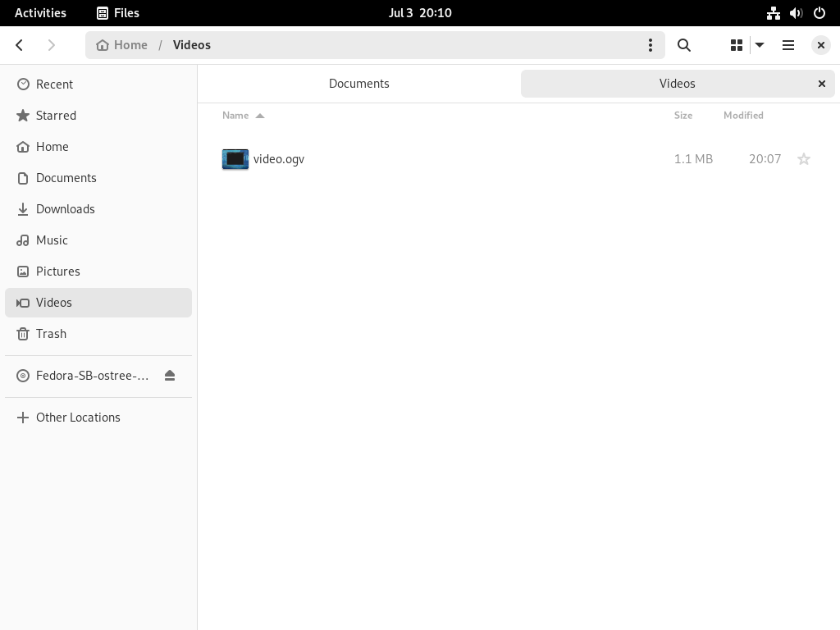
Task: Open the hamburger main menu
Action: point(788,45)
